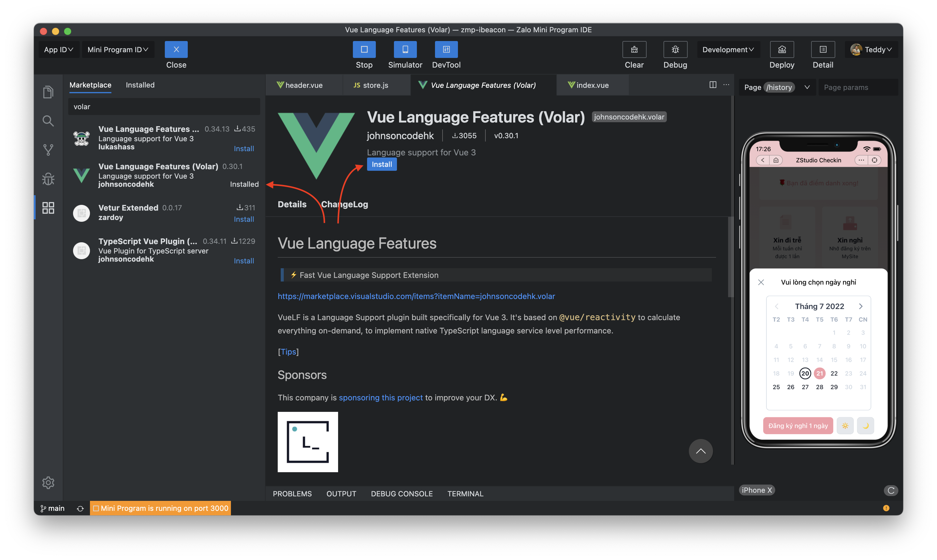The width and height of the screenshot is (937, 560).
Task: Open the Search icon in activity bar
Action: click(48, 121)
